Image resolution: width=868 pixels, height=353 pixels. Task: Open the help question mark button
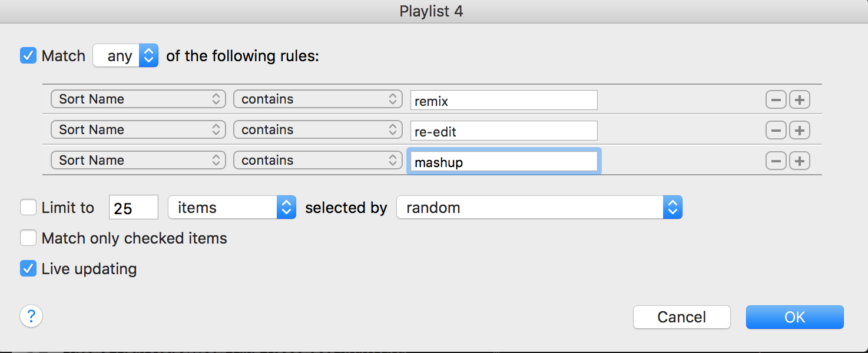[31, 316]
